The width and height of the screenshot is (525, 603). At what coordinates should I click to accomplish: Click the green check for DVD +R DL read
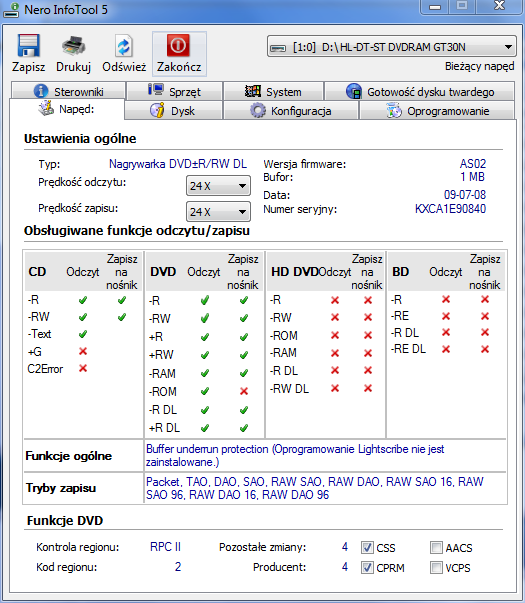205,428
